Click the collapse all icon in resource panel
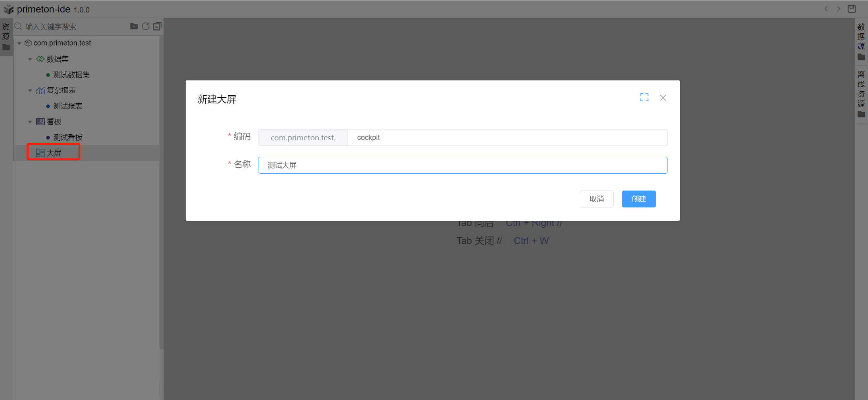This screenshot has width=868, height=400. (157, 27)
